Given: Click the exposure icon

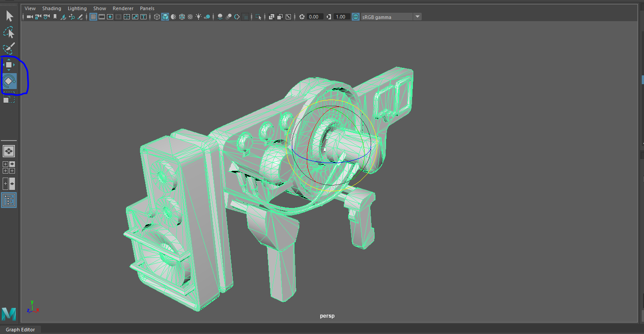Looking at the screenshot, I should click(302, 17).
